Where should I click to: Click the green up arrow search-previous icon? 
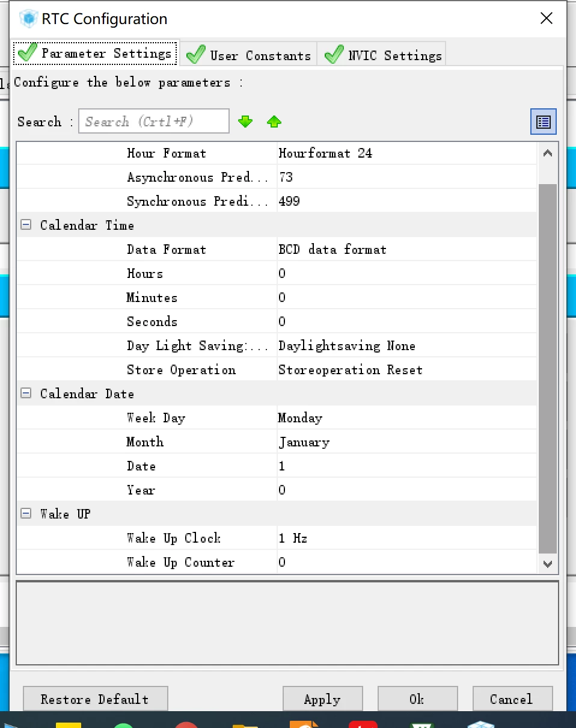(x=274, y=122)
